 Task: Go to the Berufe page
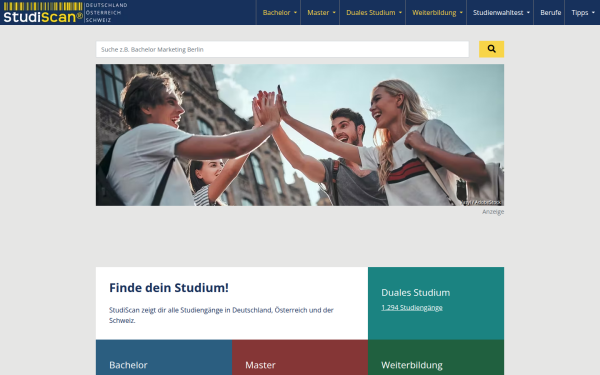click(x=550, y=13)
